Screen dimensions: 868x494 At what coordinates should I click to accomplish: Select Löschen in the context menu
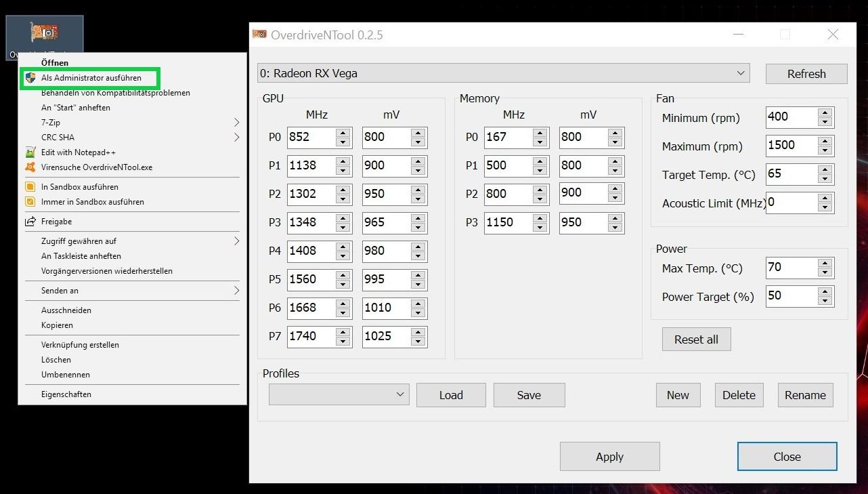coord(131,360)
